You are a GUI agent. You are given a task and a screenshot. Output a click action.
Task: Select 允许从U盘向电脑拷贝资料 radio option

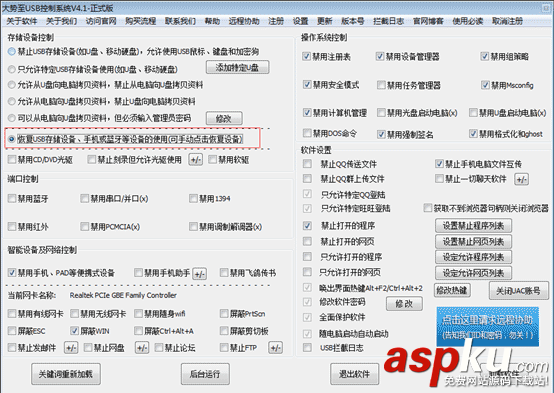pos(12,85)
